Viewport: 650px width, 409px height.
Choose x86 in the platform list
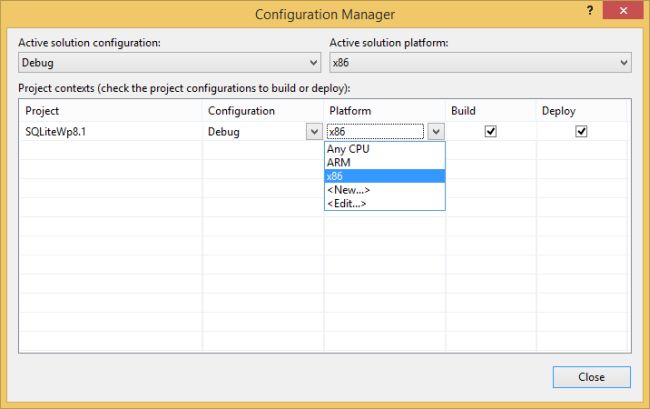coord(334,176)
